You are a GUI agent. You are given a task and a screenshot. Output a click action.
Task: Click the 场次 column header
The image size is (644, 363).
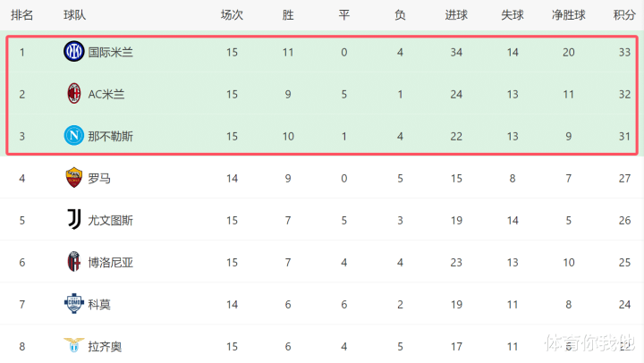(232, 14)
